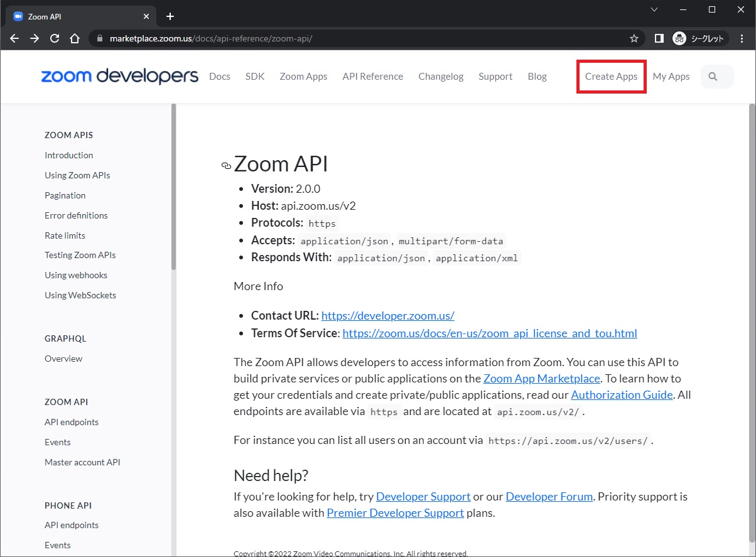Bookmark this page with star icon

pyautogui.click(x=634, y=38)
